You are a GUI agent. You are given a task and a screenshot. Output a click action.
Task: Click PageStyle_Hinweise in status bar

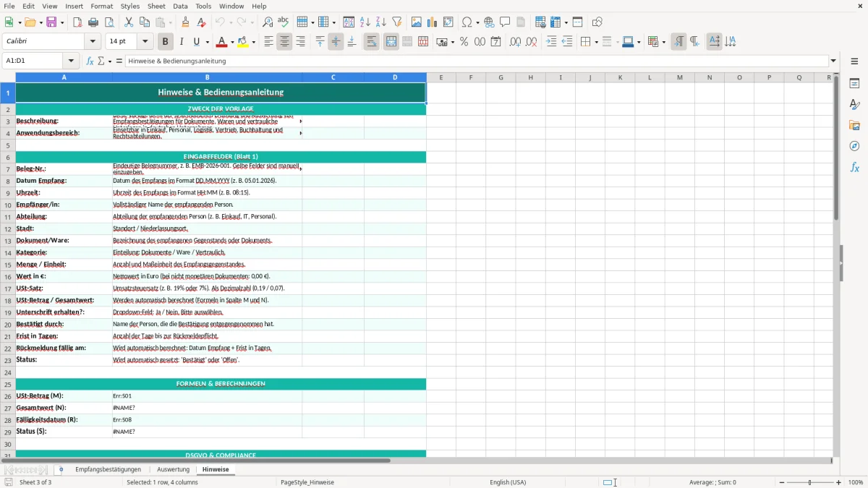click(307, 482)
